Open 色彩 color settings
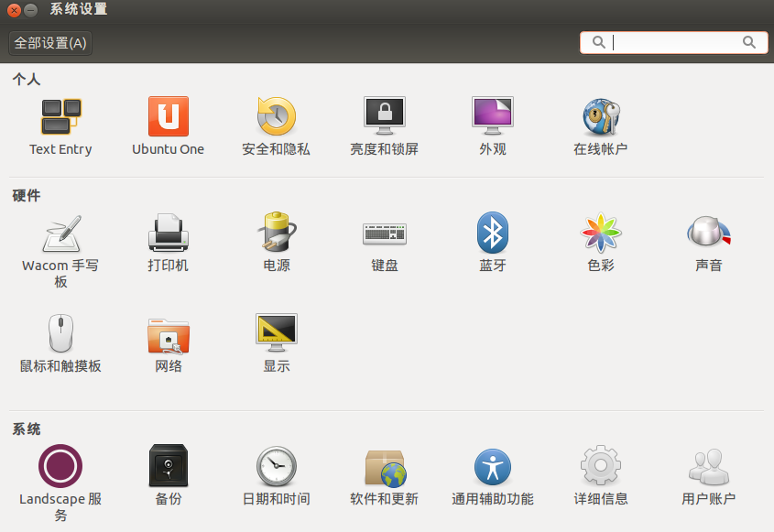This screenshot has width=774, height=532. tap(601, 243)
